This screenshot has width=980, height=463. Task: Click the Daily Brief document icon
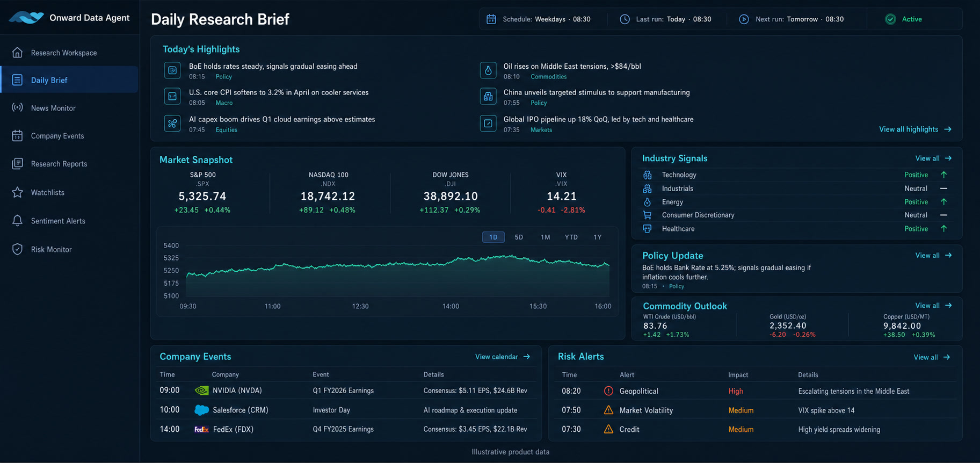tap(17, 80)
